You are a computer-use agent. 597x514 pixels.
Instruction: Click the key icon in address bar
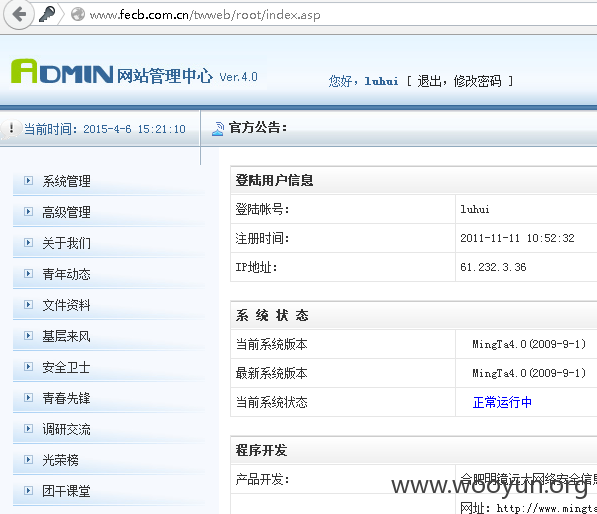point(47,14)
